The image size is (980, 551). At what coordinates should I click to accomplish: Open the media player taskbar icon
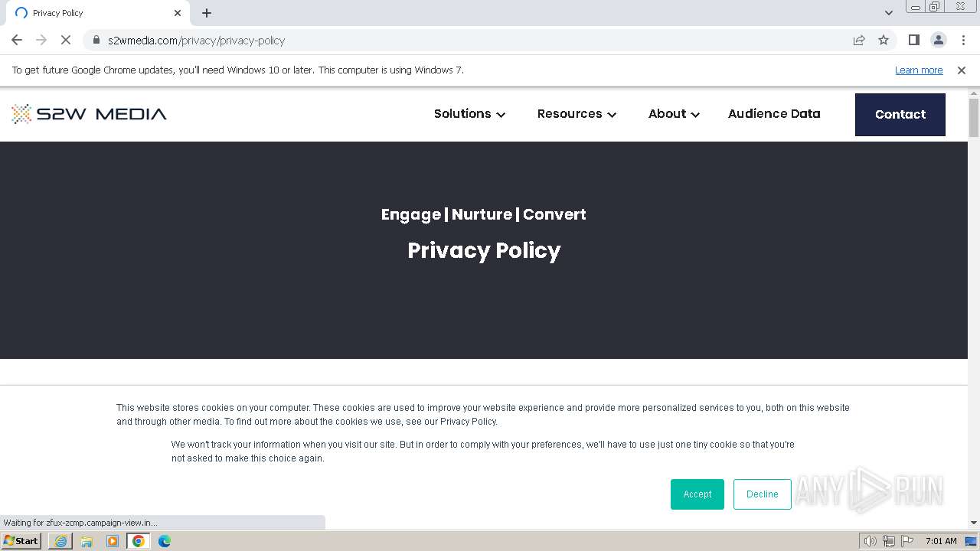113,541
